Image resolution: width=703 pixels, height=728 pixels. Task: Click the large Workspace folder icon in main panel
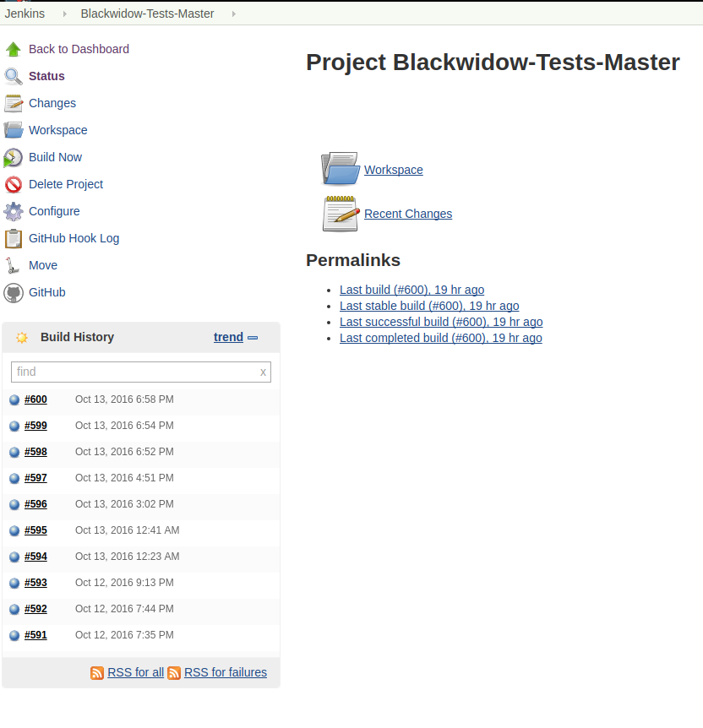(x=341, y=169)
